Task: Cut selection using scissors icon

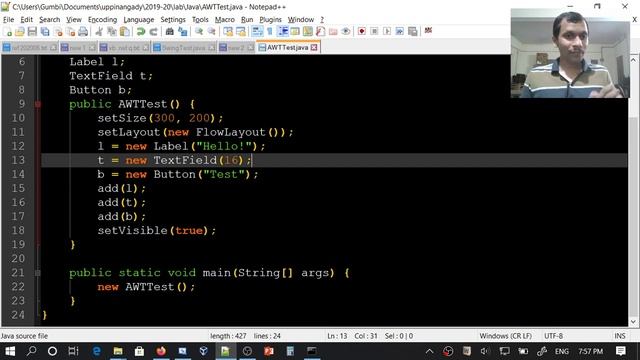Action: tap(99, 31)
